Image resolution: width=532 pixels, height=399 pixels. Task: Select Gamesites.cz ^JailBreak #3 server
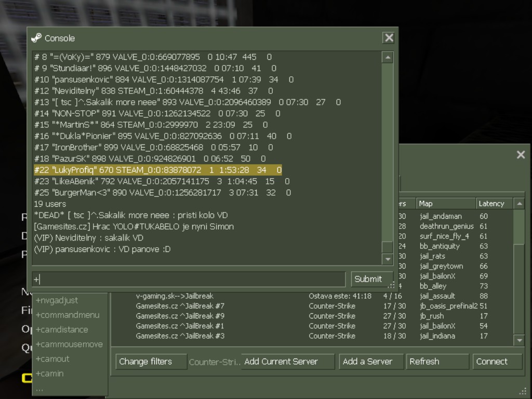pyautogui.click(x=312, y=336)
